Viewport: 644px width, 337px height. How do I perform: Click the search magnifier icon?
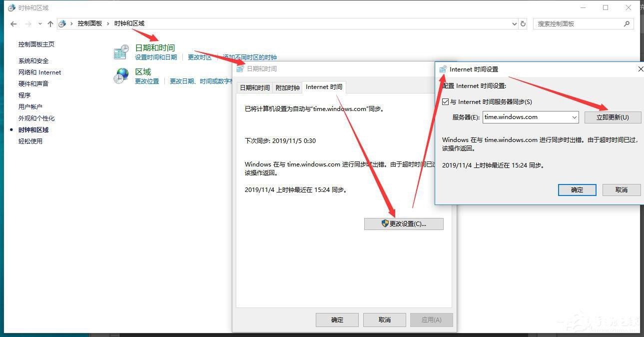pyautogui.click(x=627, y=23)
